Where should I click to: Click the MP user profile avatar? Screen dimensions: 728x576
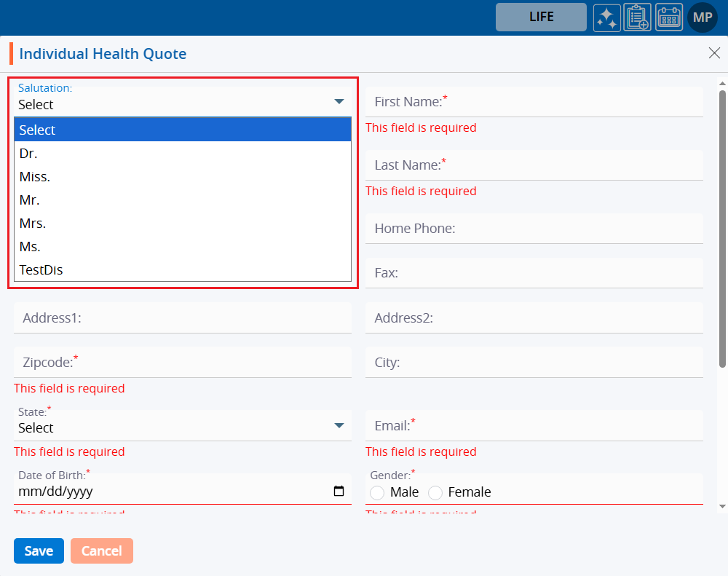(702, 17)
